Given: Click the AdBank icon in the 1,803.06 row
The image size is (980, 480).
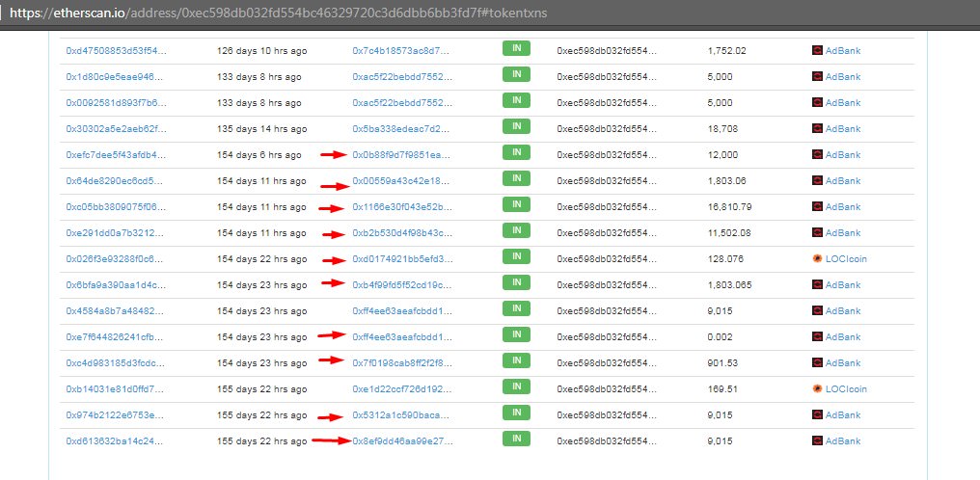Looking at the screenshot, I should point(817,180).
